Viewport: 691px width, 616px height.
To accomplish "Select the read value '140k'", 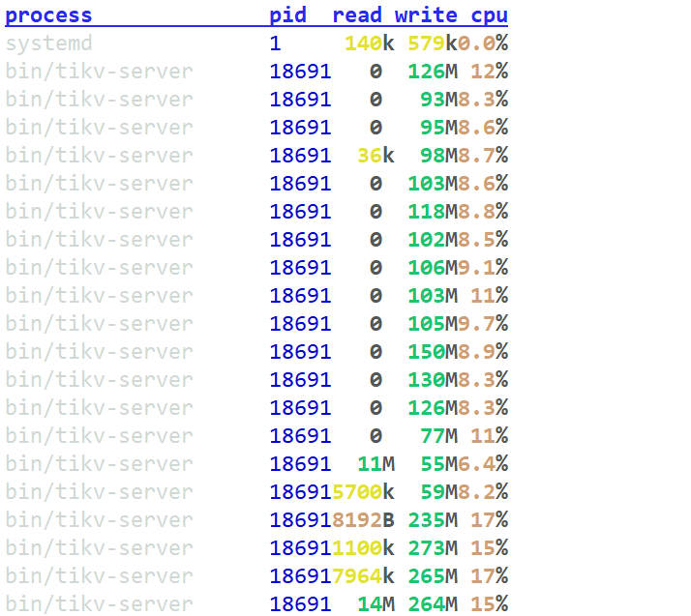I will (370, 44).
